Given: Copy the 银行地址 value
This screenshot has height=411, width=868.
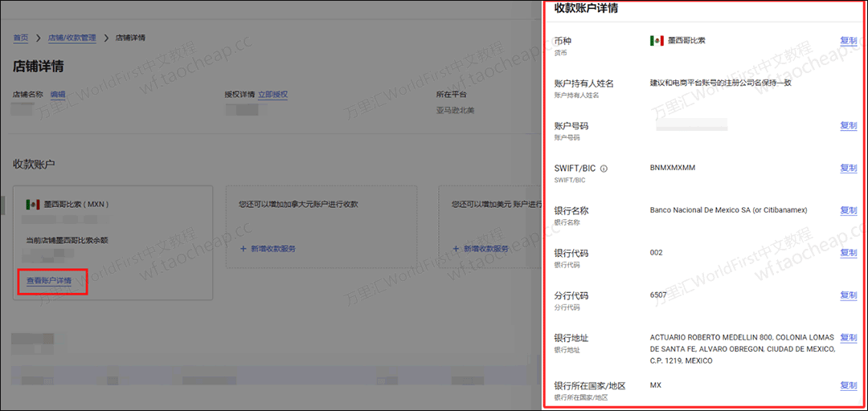Looking at the screenshot, I should click(x=849, y=337).
